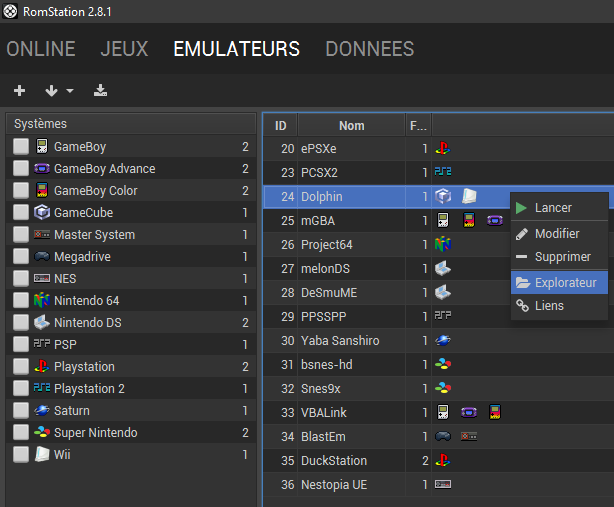
Task: Click Explorateur in the context menu
Action: (559, 282)
